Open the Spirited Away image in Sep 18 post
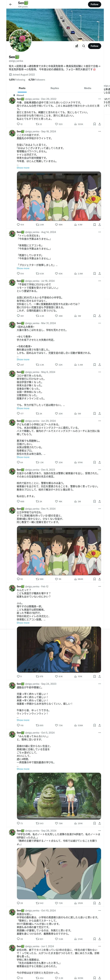 59,196
